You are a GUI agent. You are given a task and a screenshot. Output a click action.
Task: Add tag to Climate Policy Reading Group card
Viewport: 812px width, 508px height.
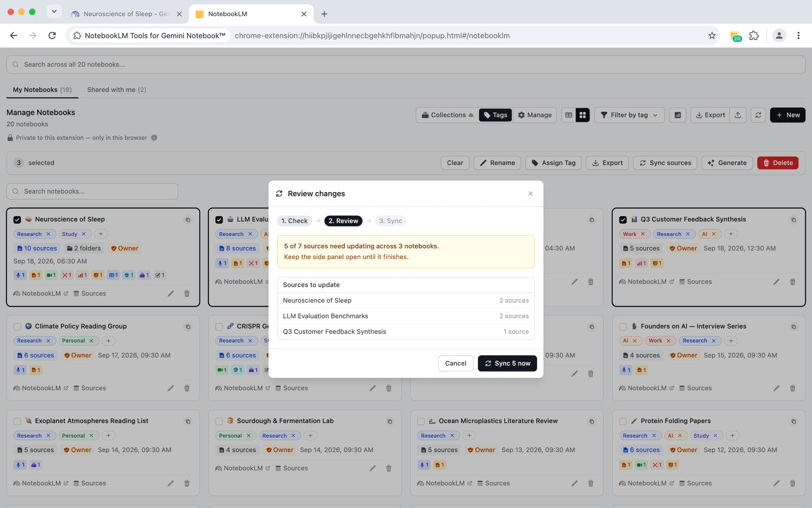pos(109,341)
